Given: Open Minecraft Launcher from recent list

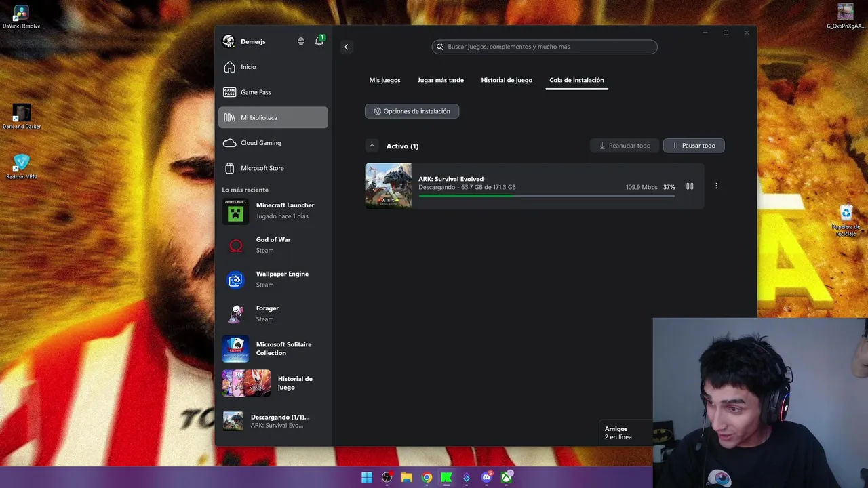Looking at the screenshot, I should tap(273, 211).
